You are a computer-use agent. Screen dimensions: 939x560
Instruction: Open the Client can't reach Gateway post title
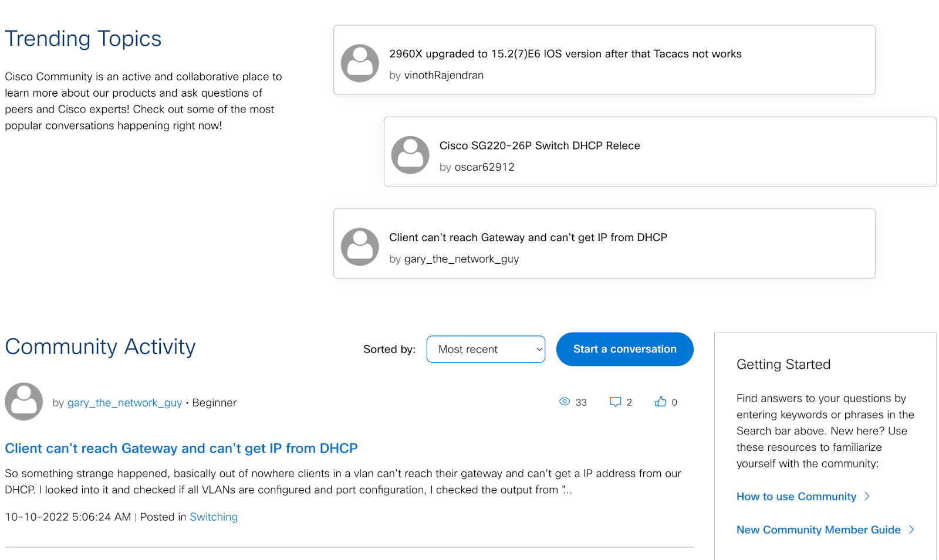181,448
